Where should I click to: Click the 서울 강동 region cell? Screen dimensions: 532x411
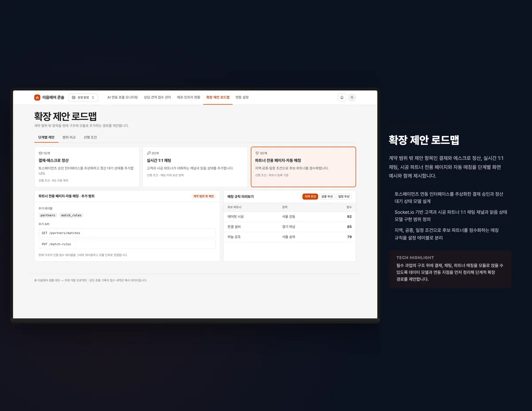point(289,217)
